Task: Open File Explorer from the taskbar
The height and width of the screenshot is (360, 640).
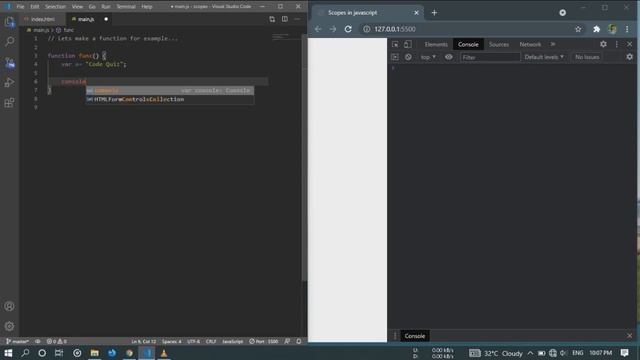Action: click(x=94, y=353)
